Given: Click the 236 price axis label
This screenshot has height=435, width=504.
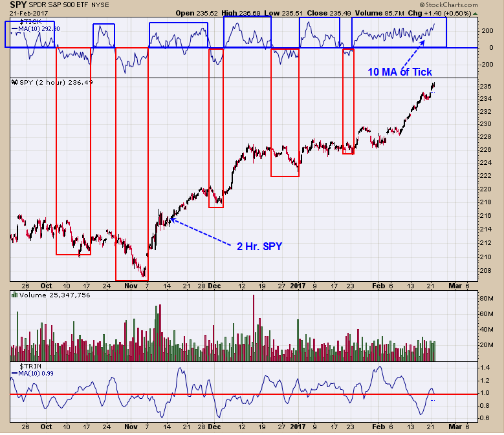Looking at the screenshot, I should 486,86.
